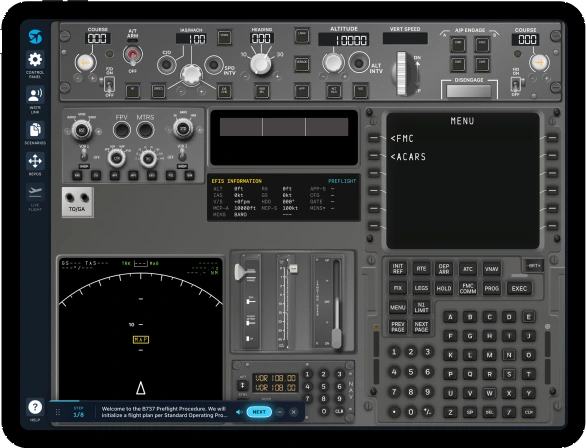Click the INIT REF key

click(398, 269)
